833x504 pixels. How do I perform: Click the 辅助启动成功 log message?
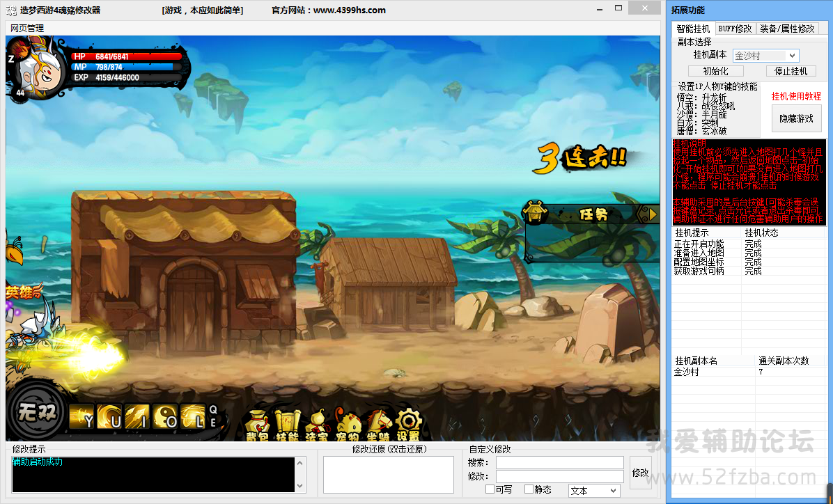(37, 462)
